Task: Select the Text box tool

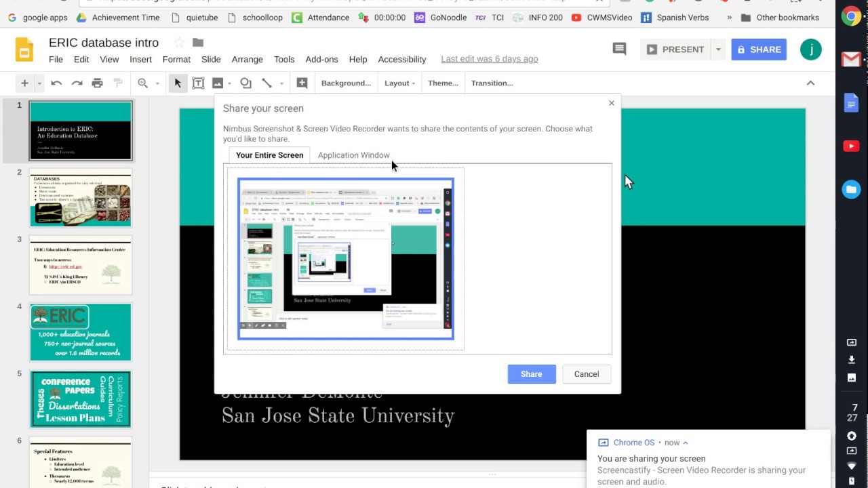Action: (x=198, y=83)
